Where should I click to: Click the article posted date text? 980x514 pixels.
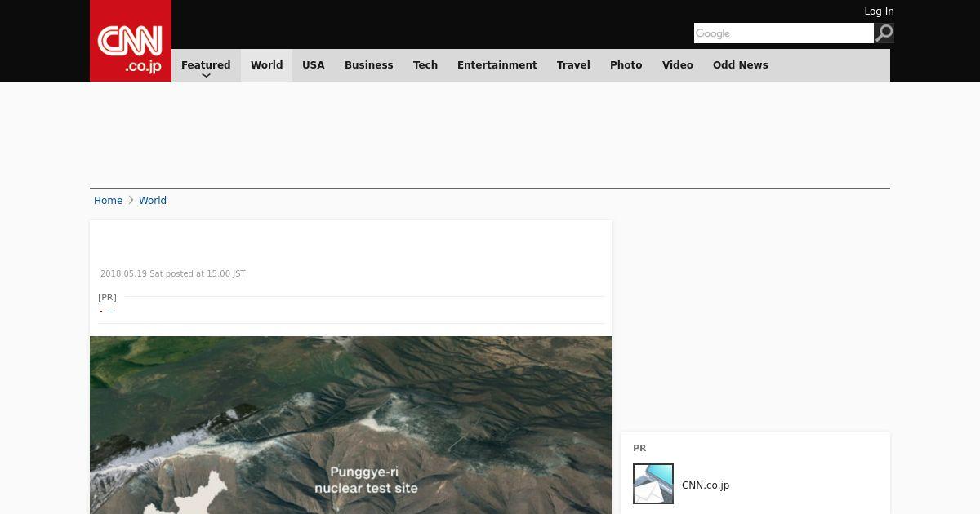click(173, 274)
